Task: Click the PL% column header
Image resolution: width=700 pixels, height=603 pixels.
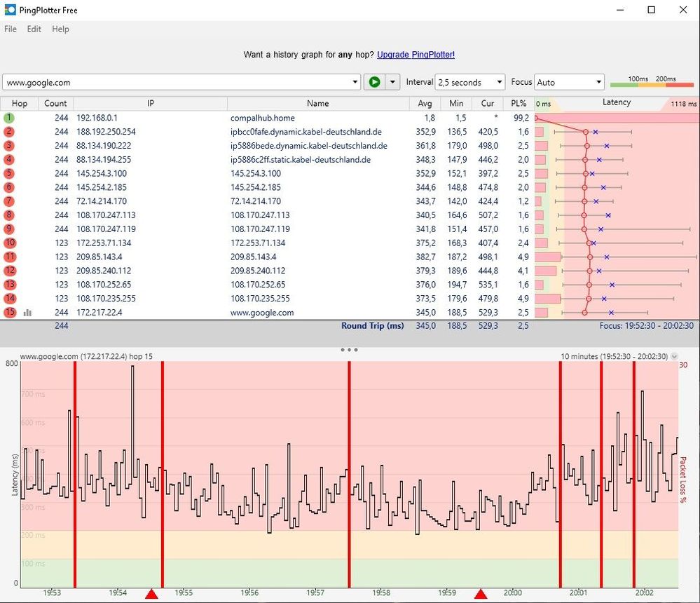Action: 519,103
